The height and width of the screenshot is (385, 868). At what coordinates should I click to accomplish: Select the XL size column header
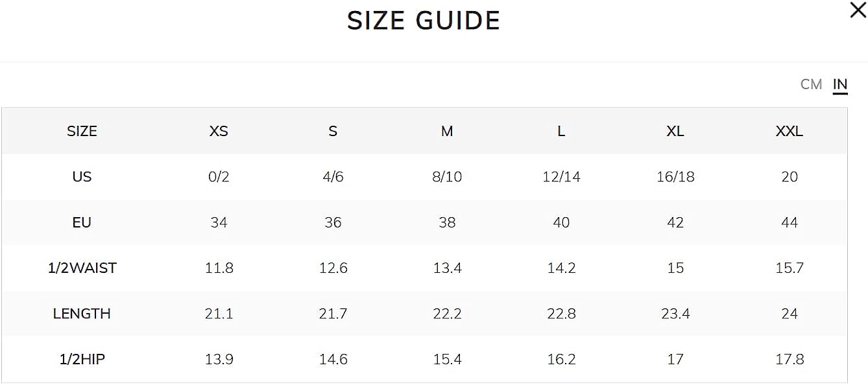(x=675, y=131)
